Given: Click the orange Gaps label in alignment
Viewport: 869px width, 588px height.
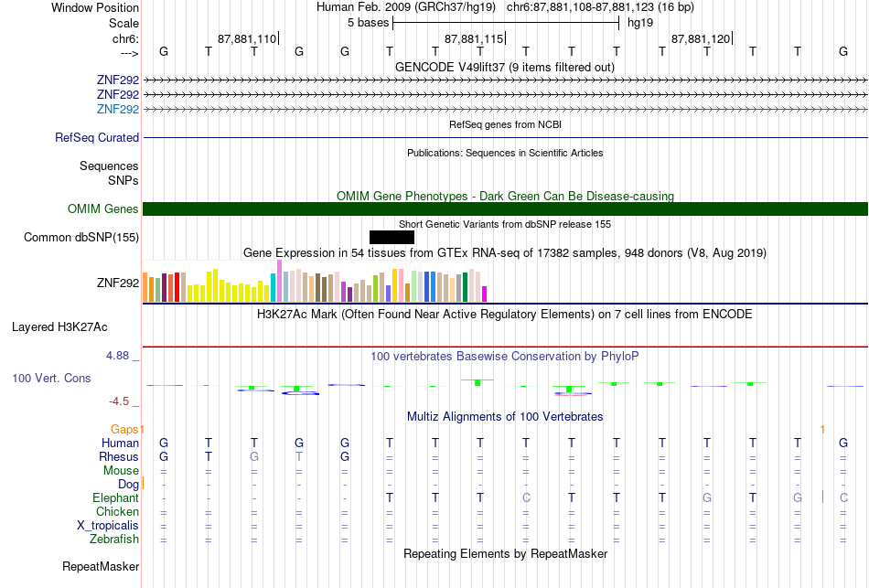Looking at the screenshot, I should click(x=124, y=429).
